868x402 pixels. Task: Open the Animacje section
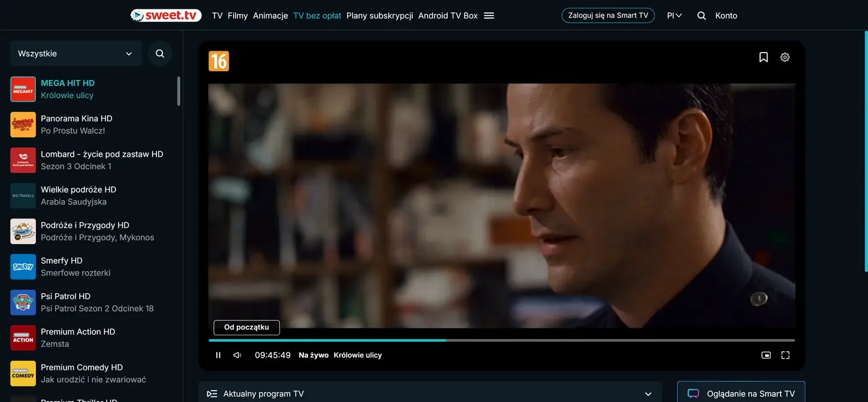(x=270, y=15)
